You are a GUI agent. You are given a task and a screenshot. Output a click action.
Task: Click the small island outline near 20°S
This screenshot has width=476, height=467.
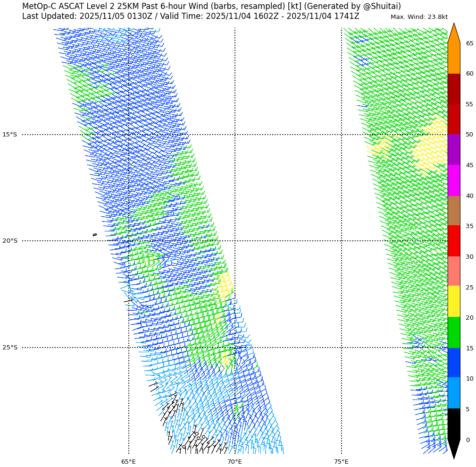click(94, 235)
